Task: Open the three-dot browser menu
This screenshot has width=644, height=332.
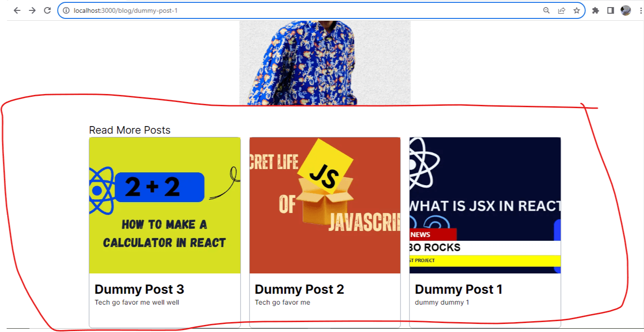Action: coord(640,10)
